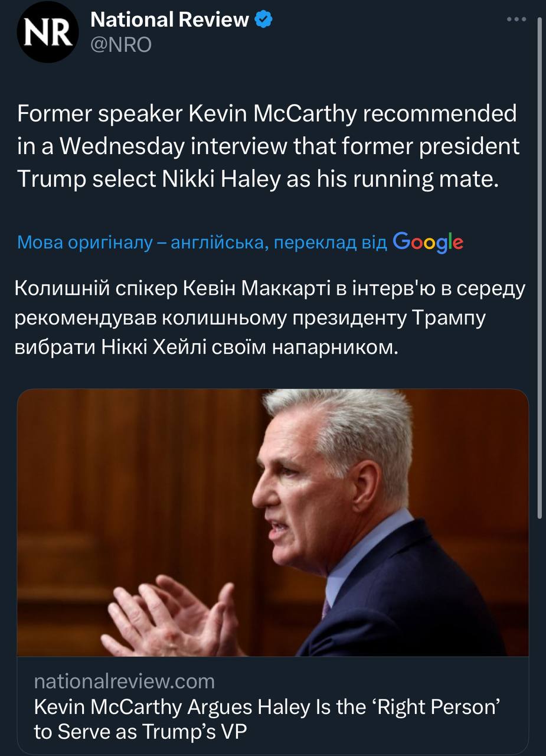Open the article preview photo

point(273,523)
